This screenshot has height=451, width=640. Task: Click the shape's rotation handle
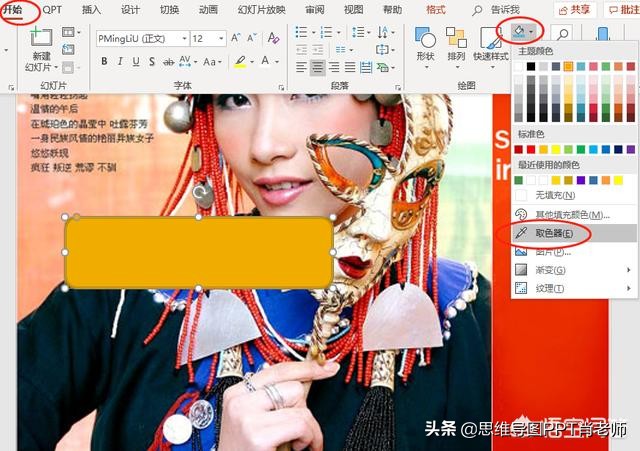pyautogui.click(x=203, y=191)
